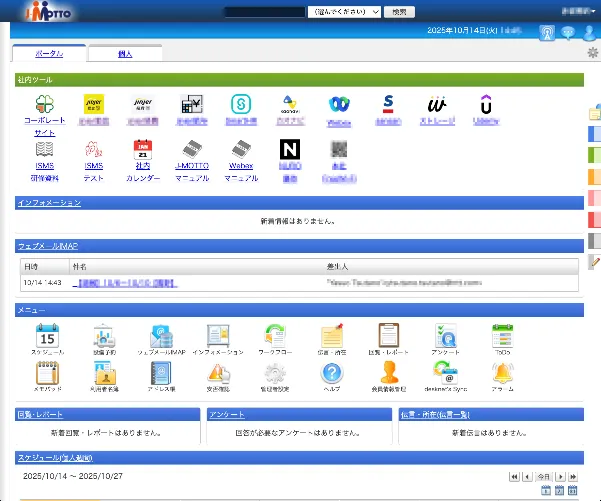
Task: Select the ポータル tab
Action: [48, 53]
